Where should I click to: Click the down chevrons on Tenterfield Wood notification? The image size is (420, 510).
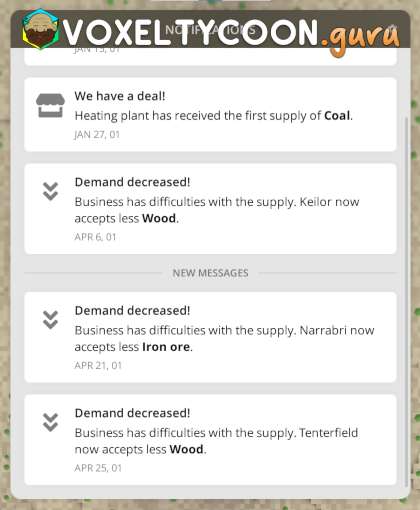(50, 422)
